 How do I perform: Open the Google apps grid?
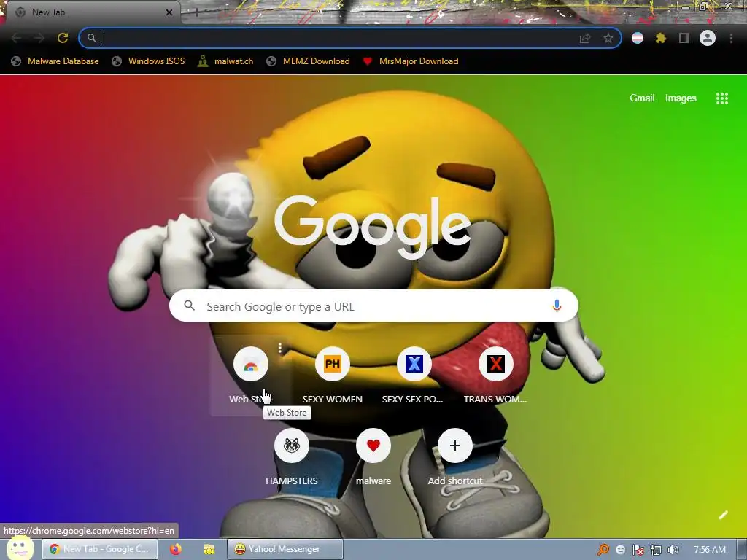[721, 98]
